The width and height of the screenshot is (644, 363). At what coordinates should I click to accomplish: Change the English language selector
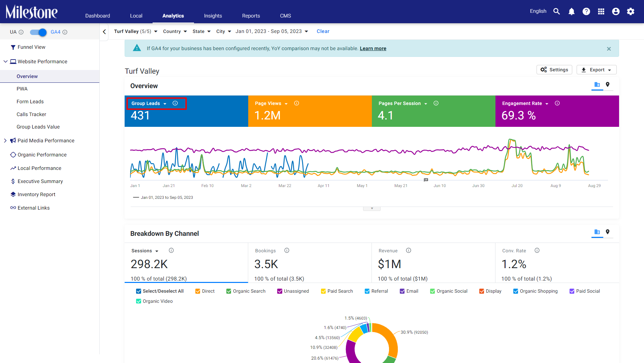(538, 11)
